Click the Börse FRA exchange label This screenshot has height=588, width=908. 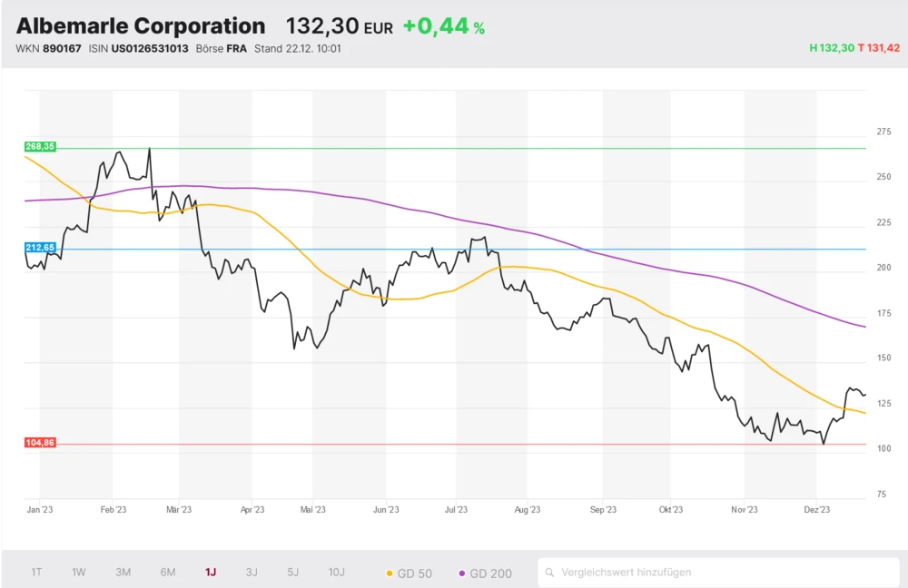tap(222, 48)
